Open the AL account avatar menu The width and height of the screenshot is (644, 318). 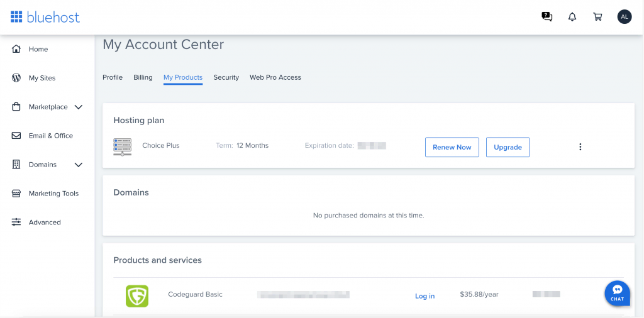coord(625,17)
